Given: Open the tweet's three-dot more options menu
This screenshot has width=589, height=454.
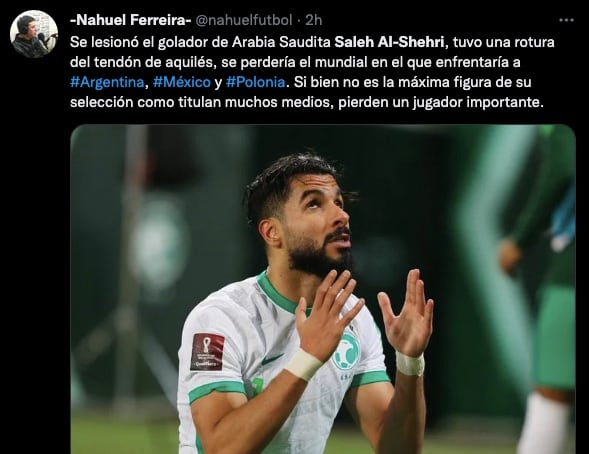Looking at the screenshot, I should pyautogui.click(x=566, y=20).
